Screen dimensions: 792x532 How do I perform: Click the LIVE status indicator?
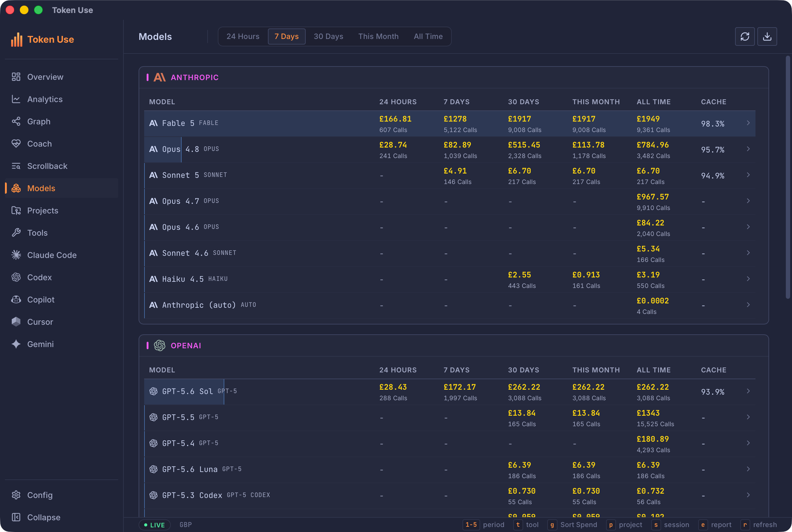point(154,525)
